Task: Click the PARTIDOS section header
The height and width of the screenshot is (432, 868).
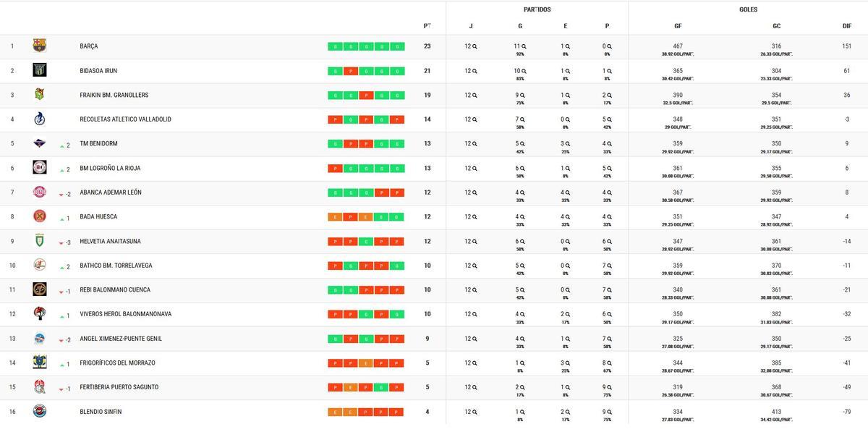Action: (x=537, y=9)
